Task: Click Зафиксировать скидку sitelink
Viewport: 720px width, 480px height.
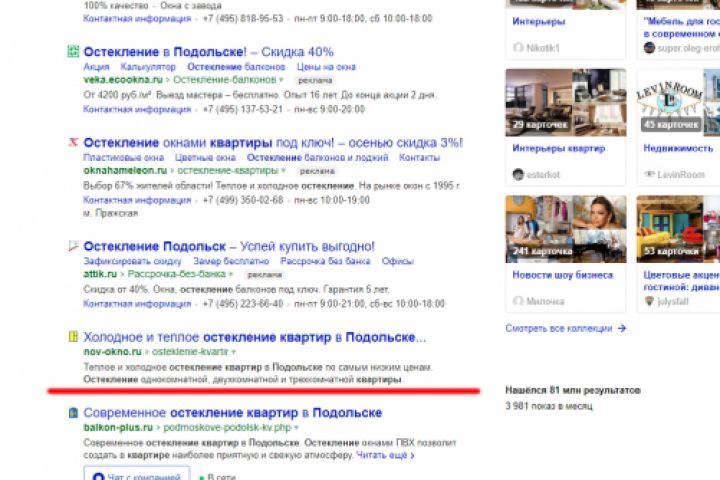Action: pos(132,261)
